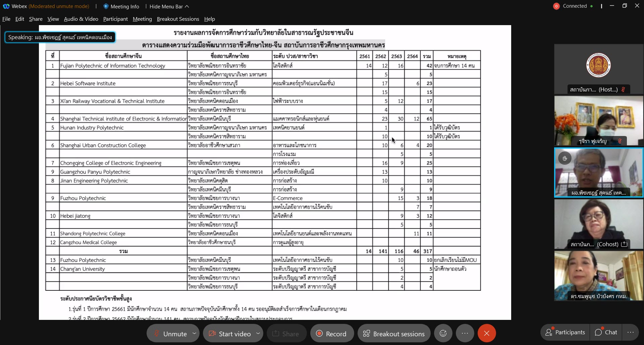Select host video thumbnail with institute emblem
Viewport: 644px width, 345px height.
599,69
